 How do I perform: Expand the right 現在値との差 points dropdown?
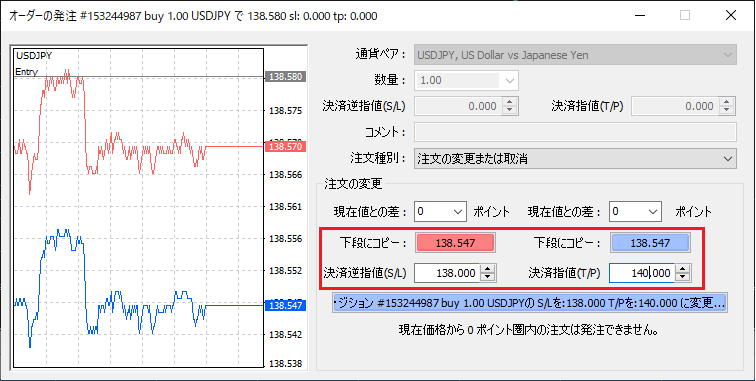click(x=635, y=211)
